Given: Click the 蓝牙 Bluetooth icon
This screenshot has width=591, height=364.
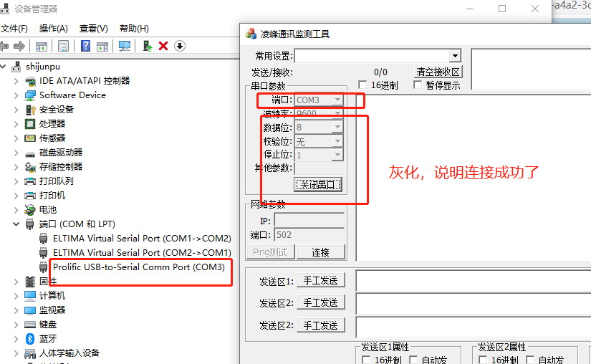Looking at the screenshot, I should 30,339.
